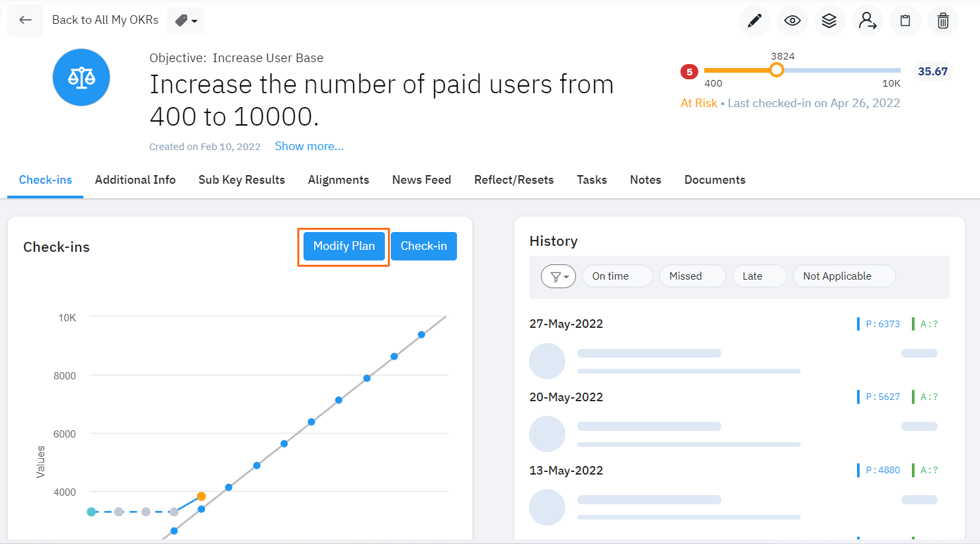Click the progress slider handle at 3824
Screen dimensions: 980x544
tap(777, 70)
